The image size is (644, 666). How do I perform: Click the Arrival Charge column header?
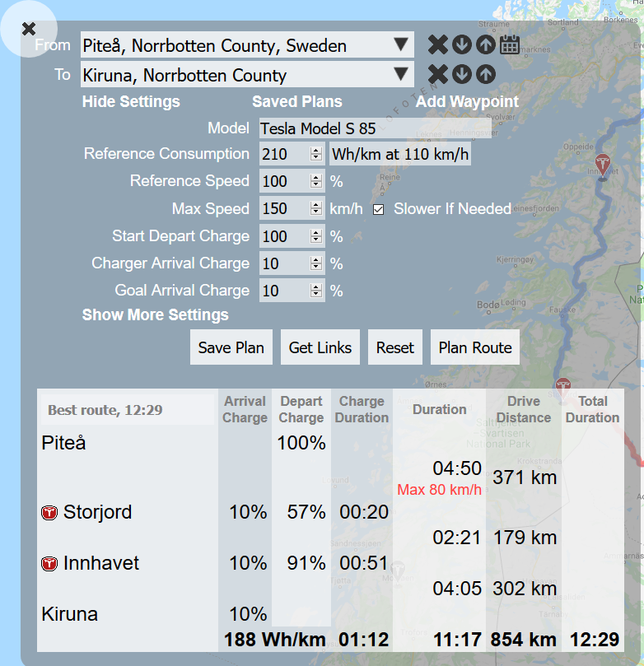(245, 409)
